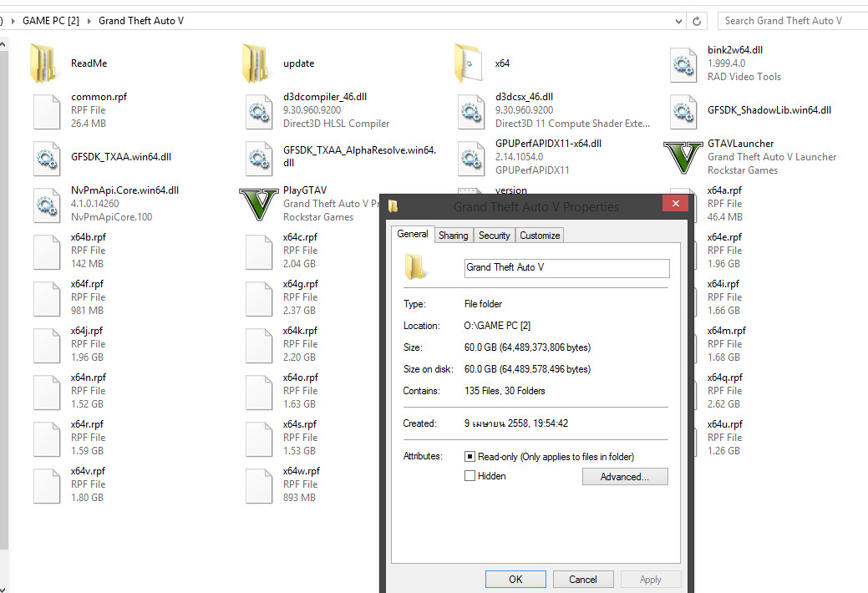Image resolution: width=868 pixels, height=593 pixels.
Task: Select the x64r.rpf file icon
Action: tap(47, 439)
